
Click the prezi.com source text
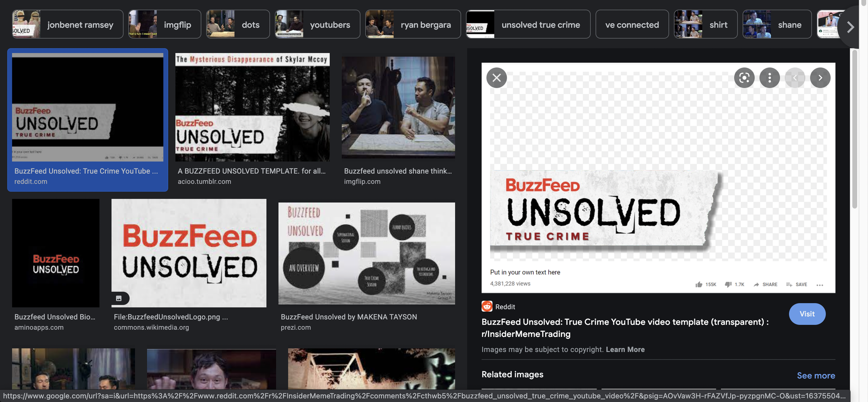(296, 327)
